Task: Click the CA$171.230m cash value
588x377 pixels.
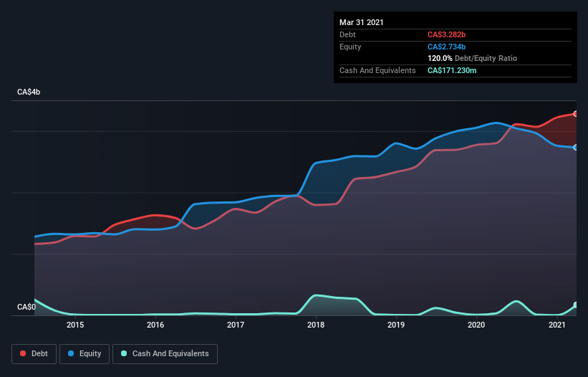Action: pos(452,70)
